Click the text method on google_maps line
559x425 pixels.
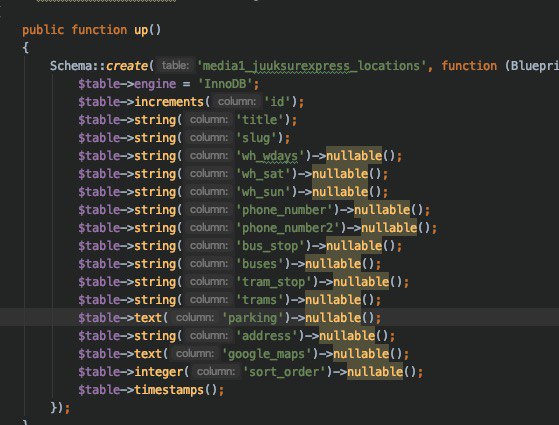(148, 354)
